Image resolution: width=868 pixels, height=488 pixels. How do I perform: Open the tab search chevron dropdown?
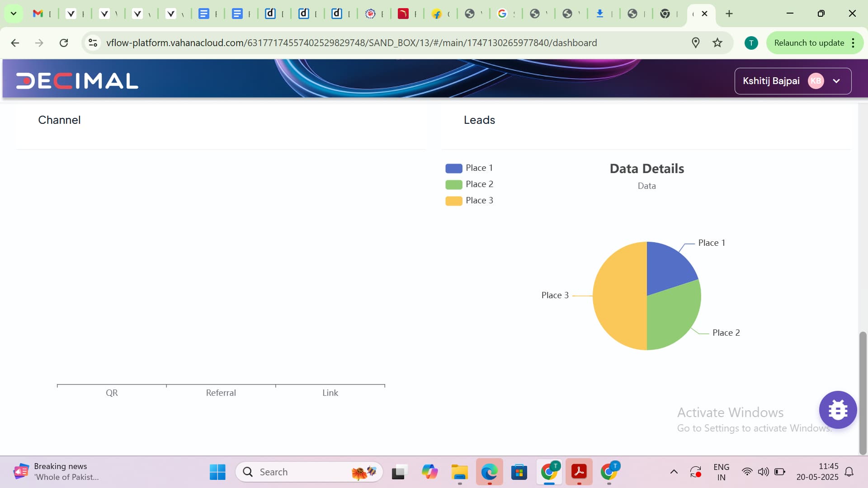pos(14,14)
